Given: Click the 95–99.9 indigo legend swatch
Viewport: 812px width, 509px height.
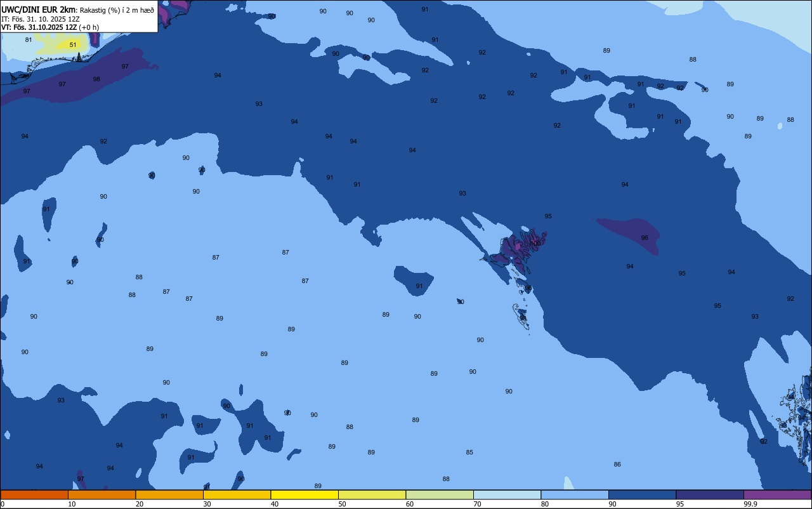Looking at the screenshot, I should pyautogui.click(x=710, y=494).
